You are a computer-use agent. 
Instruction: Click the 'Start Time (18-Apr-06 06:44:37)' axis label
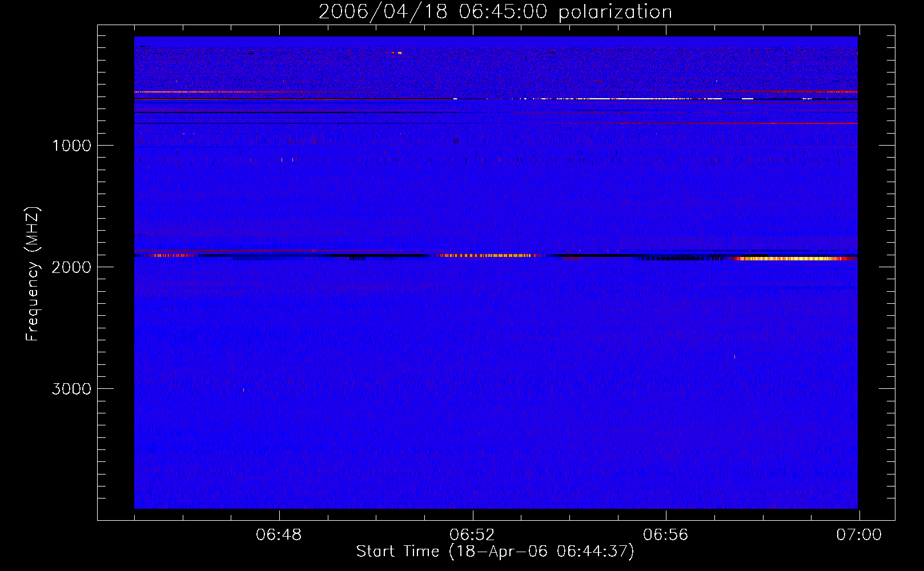click(x=495, y=552)
